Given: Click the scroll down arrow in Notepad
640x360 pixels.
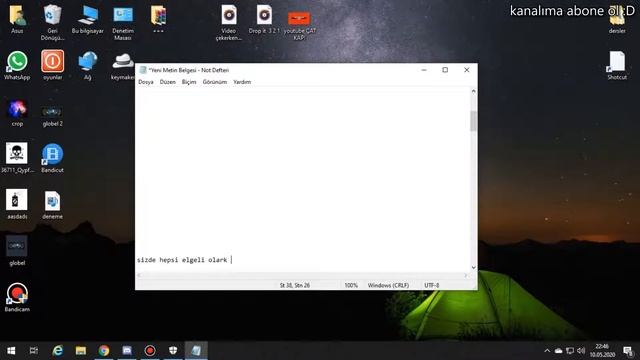Looking at the screenshot, I should (x=473, y=268).
